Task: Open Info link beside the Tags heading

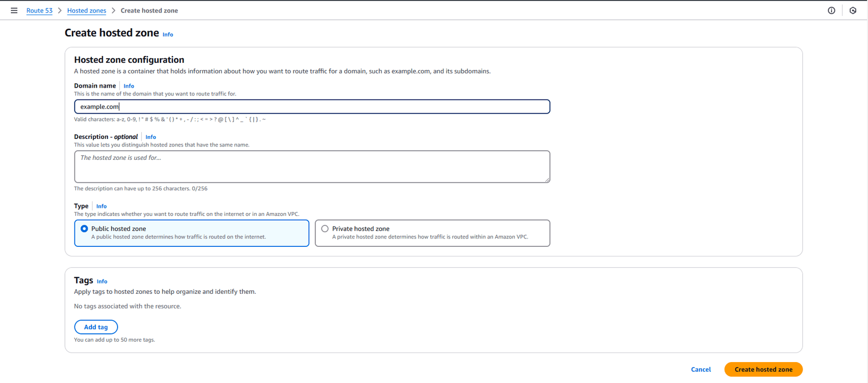Action: coord(102,281)
